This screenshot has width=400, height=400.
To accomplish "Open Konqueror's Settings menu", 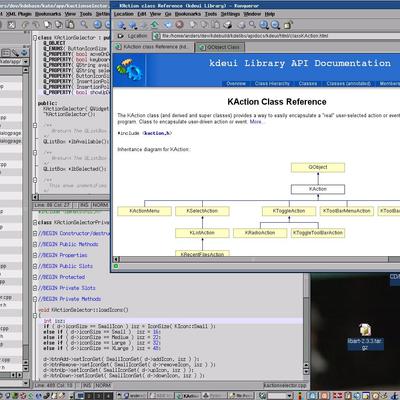I will [230, 14].
